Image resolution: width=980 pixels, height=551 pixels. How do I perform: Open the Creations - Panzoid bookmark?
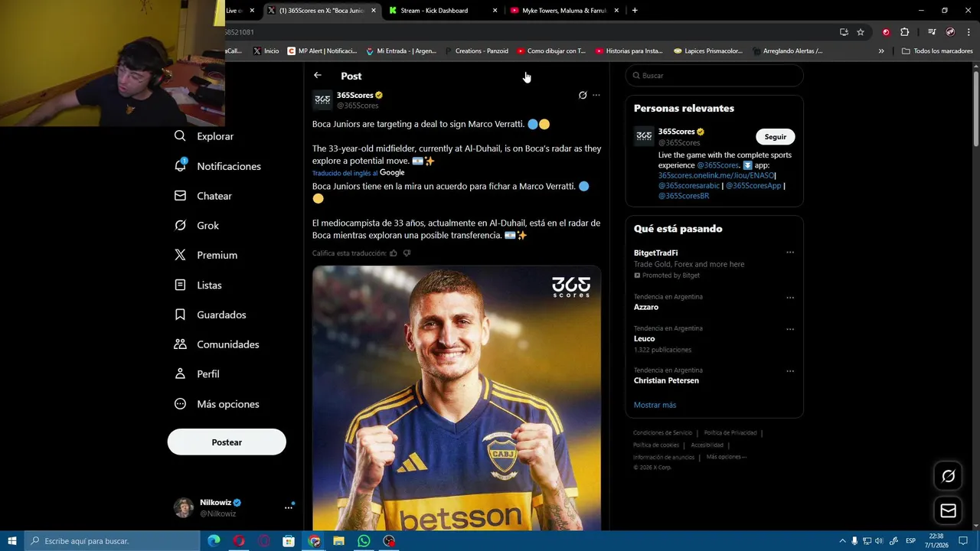[477, 51]
